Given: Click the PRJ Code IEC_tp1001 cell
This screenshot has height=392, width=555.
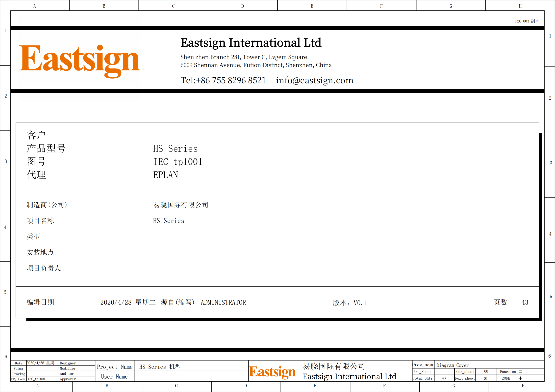Looking at the screenshot, I should [37, 379].
